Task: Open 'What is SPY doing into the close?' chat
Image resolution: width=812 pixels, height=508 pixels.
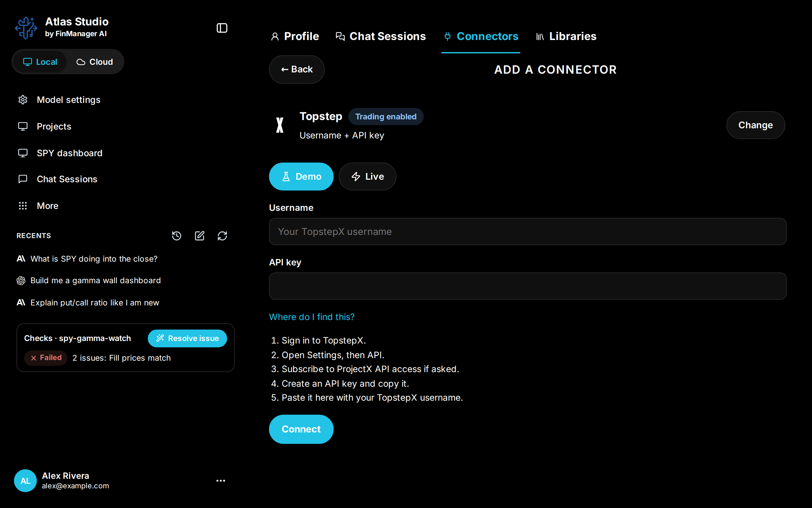Action: (87, 259)
